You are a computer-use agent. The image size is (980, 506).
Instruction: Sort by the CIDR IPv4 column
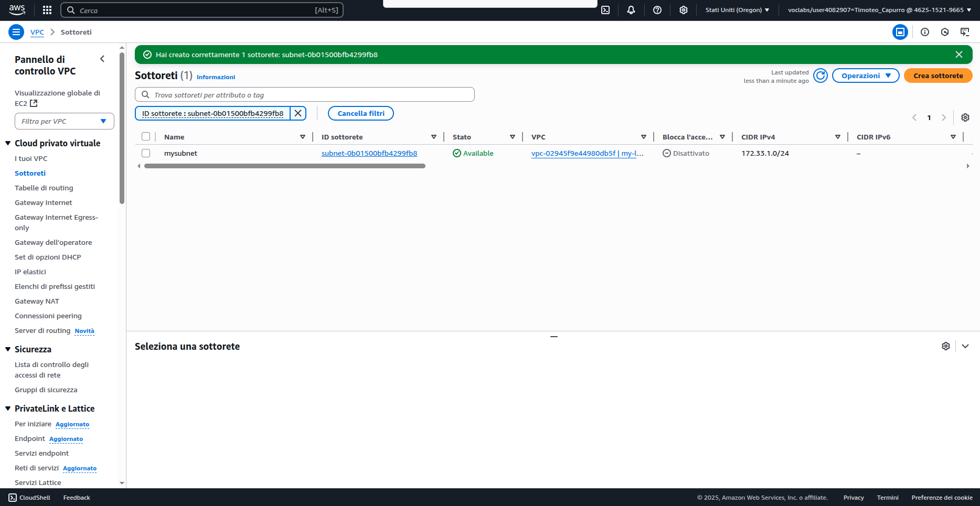click(x=838, y=137)
